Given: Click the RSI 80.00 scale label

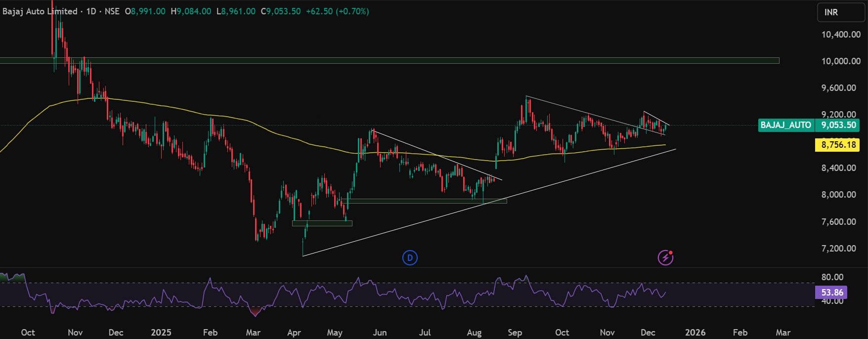Looking at the screenshot, I should tap(832, 277).
